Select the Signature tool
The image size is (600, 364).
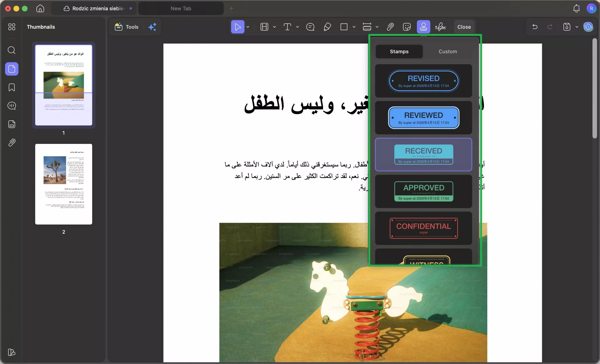tap(440, 27)
